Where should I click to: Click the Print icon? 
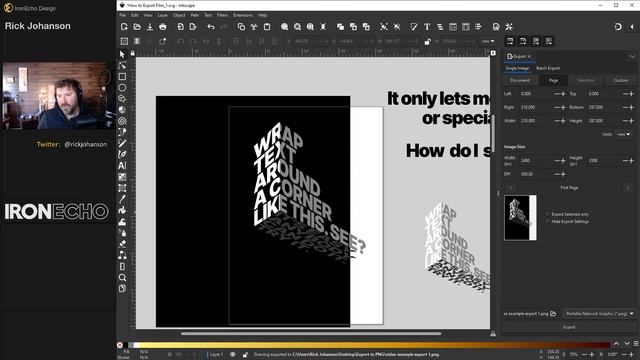click(x=163, y=27)
